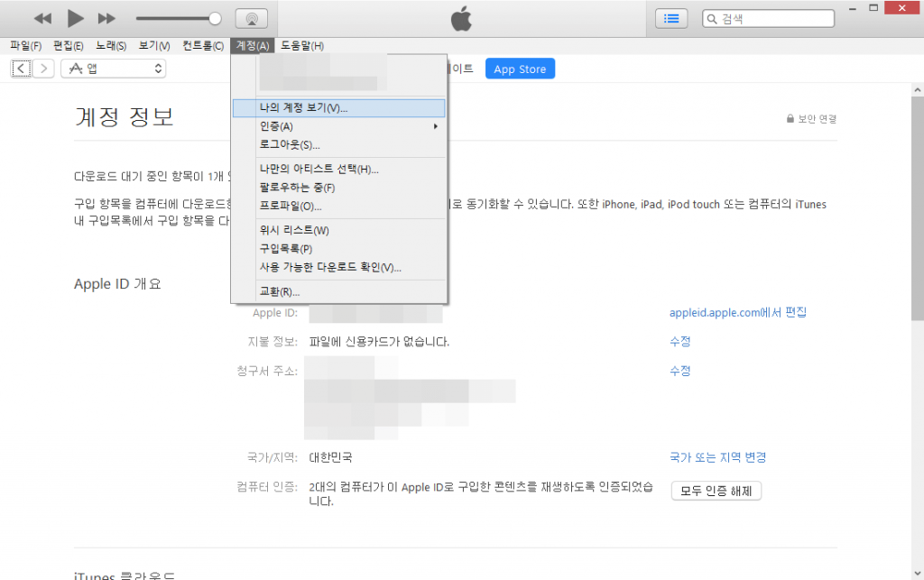Choose 로그아웃(S) from the account menu
Image resolution: width=924 pixels, height=580 pixels.
290,144
